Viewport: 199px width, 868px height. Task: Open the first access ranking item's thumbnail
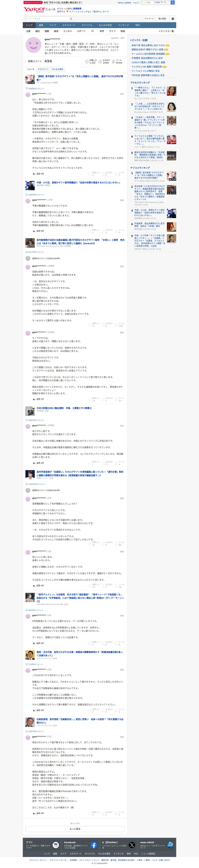tap(171, 91)
